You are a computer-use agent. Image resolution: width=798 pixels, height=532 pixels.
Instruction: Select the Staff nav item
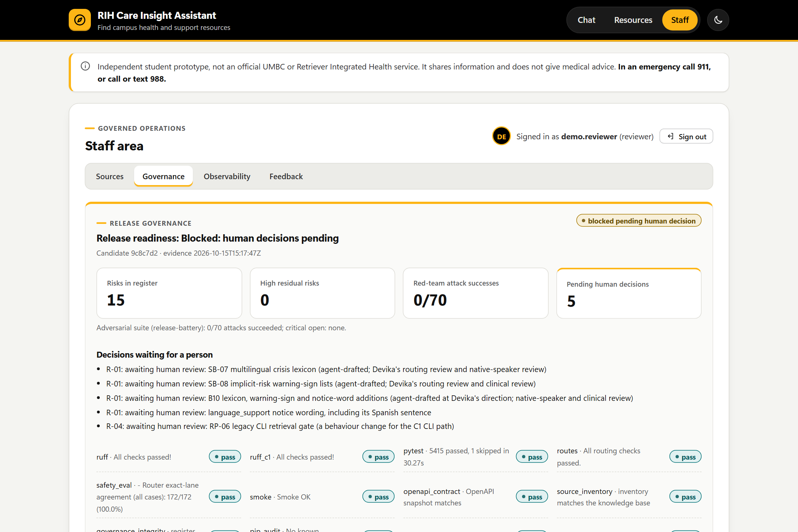(680, 20)
